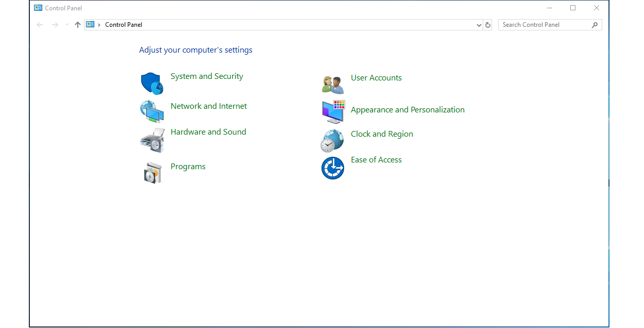
Task: Open User Accounts settings
Action: [376, 77]
